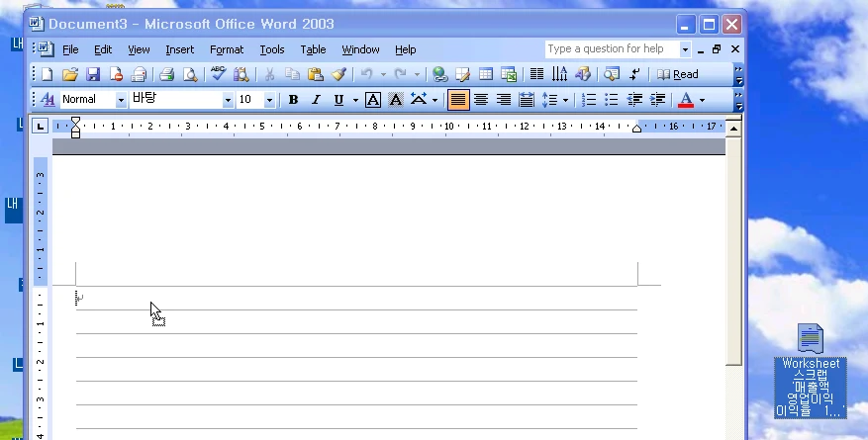
Task: Expand the font size dropdown
Action: click(x=269, y=100)
